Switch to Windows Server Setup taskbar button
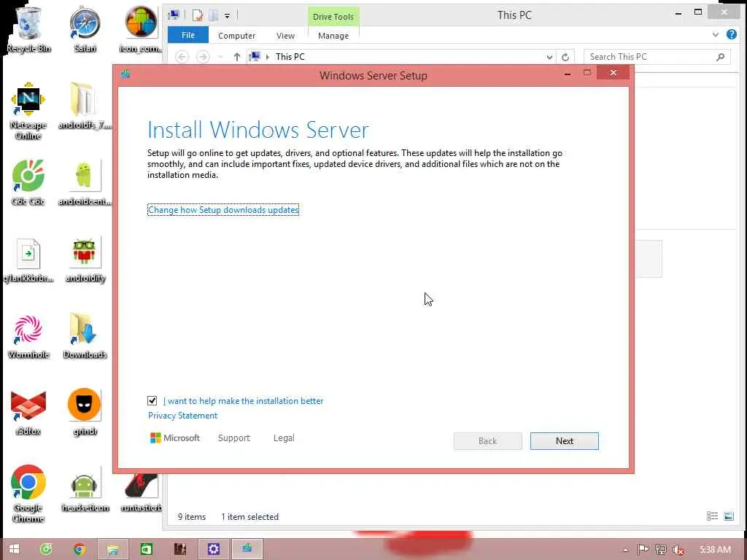The width and height of the screenshot is (747, 560). tap(247, 549)
